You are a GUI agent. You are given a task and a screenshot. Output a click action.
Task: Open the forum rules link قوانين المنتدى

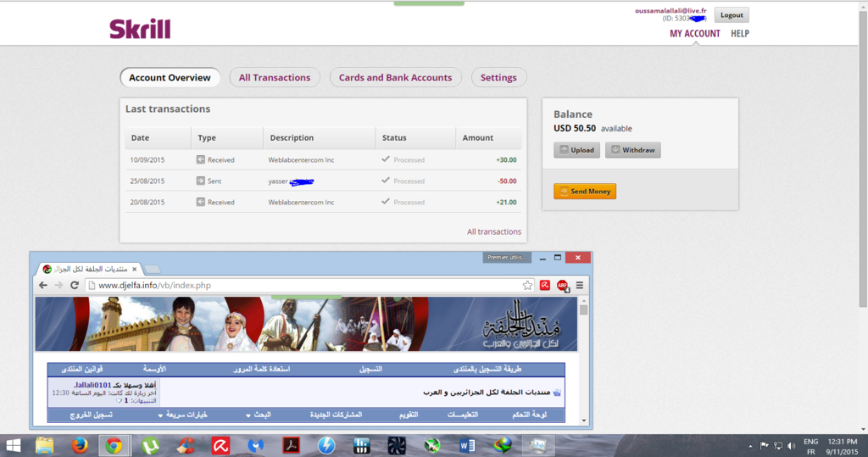pos(82,369)
